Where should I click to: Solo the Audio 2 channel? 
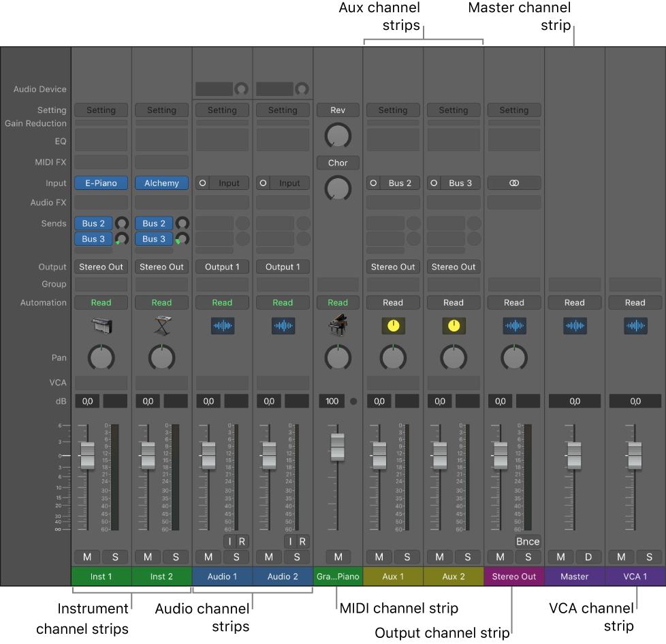click(297, 557)
